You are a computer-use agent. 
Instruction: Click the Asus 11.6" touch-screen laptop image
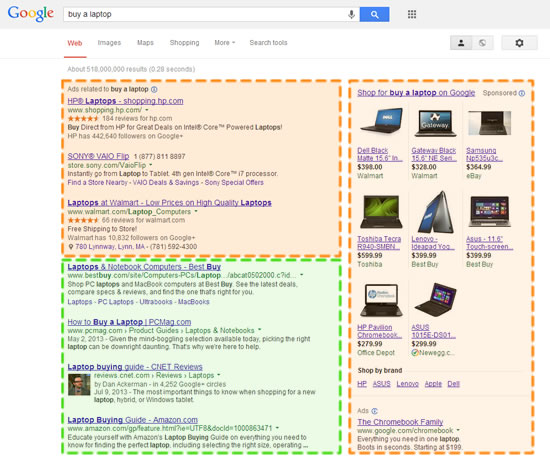[489, 211]
